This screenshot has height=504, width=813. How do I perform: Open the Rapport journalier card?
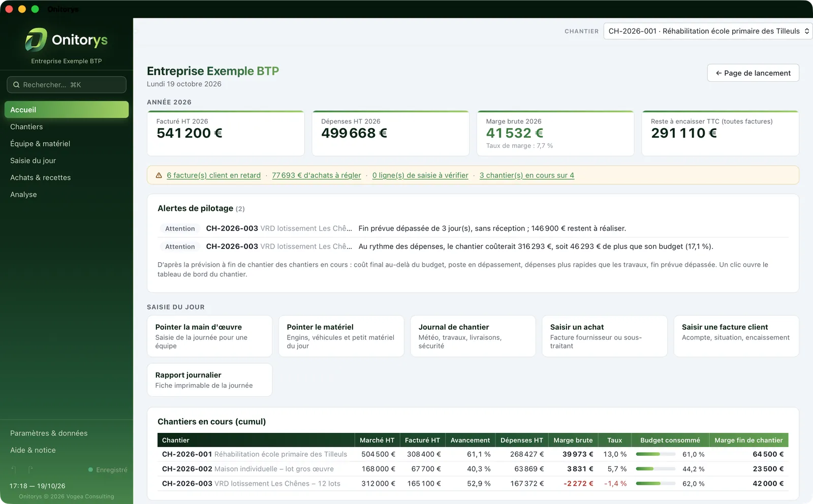209,380
